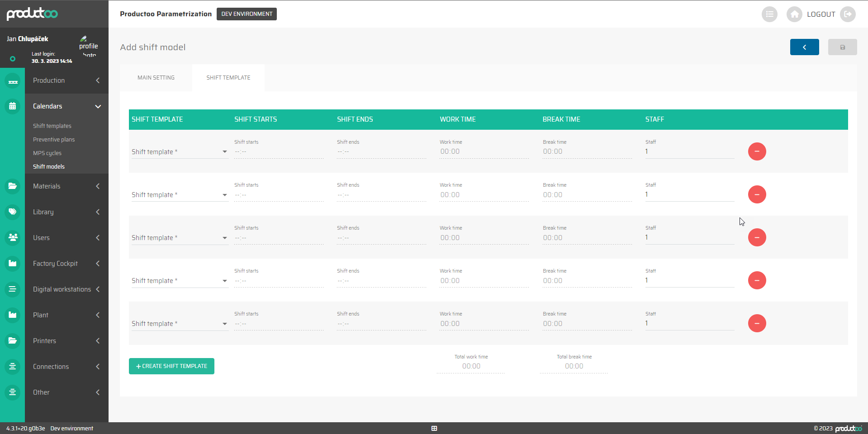Viewport: 868px width, 434px height.
Task: Click the blue back arrow button
Action: [804, 47]
